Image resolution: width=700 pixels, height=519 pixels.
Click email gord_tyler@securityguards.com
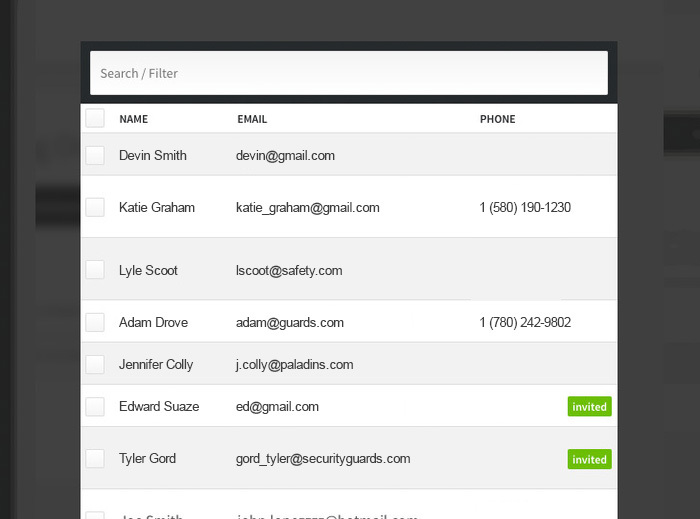[x=323, y=459]
